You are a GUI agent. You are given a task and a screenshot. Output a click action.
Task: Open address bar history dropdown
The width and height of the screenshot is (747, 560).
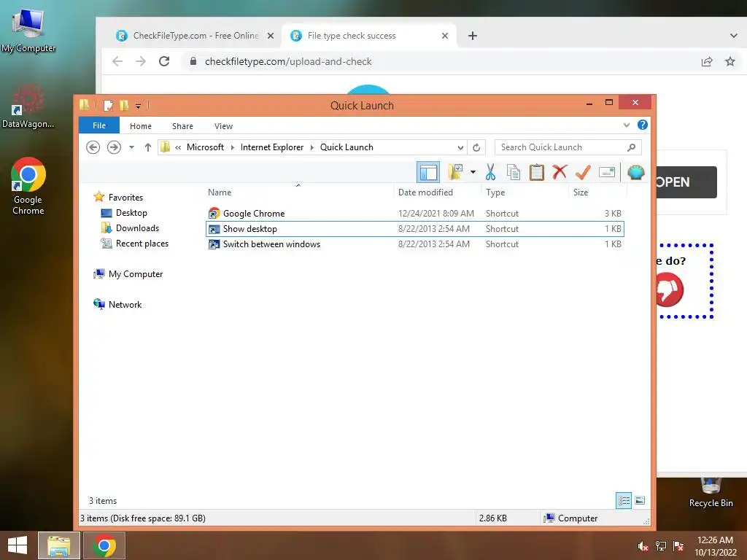[460, 147]
